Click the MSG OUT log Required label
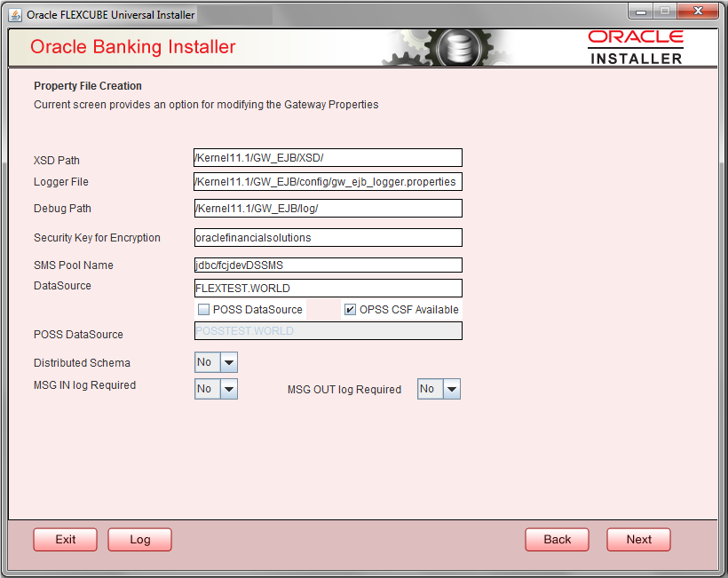This screenshot has width=728, height=578. 344,390
